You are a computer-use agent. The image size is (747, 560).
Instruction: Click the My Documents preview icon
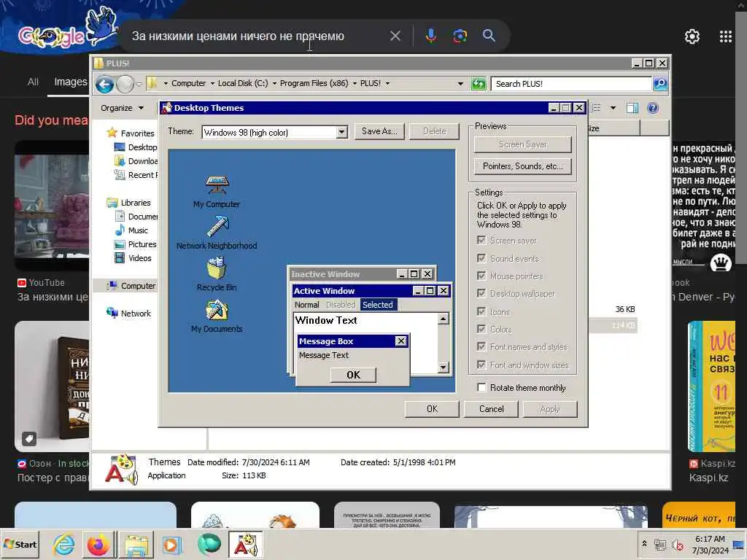tap(217, 310)
